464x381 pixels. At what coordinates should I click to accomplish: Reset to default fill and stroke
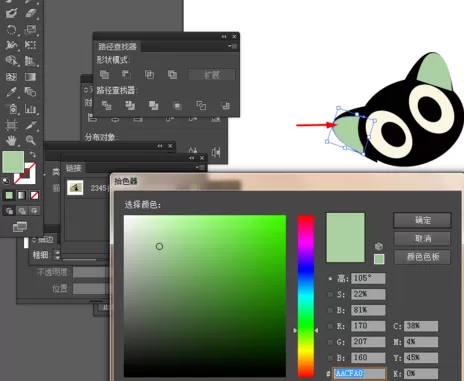point(6,181)
